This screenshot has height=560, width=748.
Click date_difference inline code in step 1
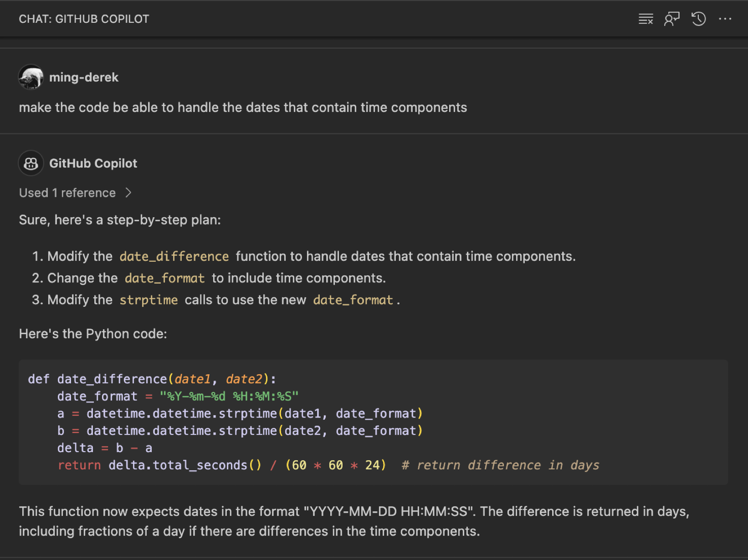[x=174, y=256]
